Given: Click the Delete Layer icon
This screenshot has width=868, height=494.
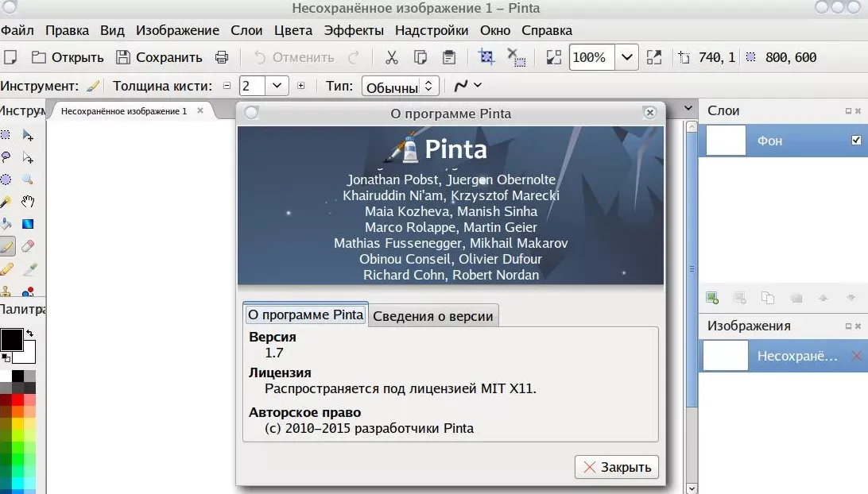Looking at the screenshot, I should tap(739, 298).
